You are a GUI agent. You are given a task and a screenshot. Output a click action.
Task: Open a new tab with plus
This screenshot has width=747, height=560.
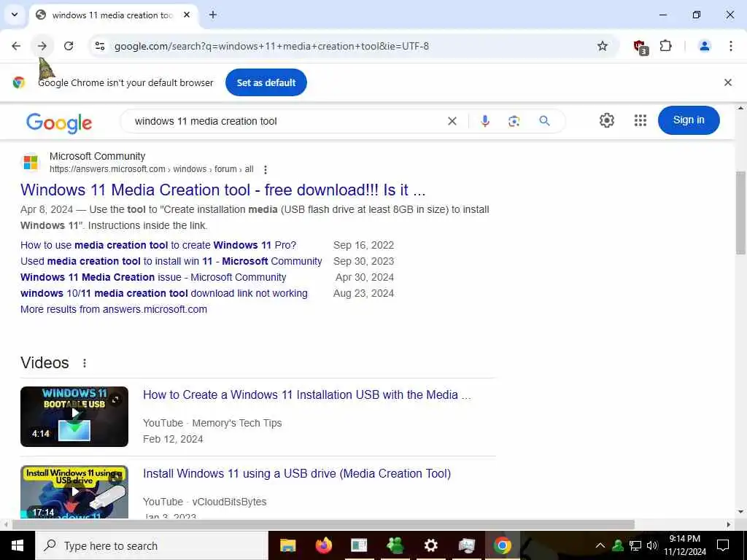(213, 15)
